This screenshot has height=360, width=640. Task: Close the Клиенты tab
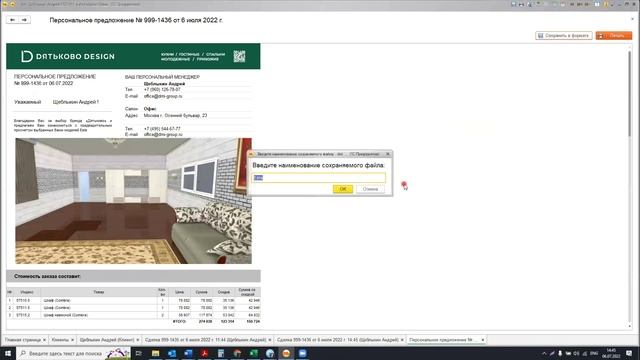[72, 340]
